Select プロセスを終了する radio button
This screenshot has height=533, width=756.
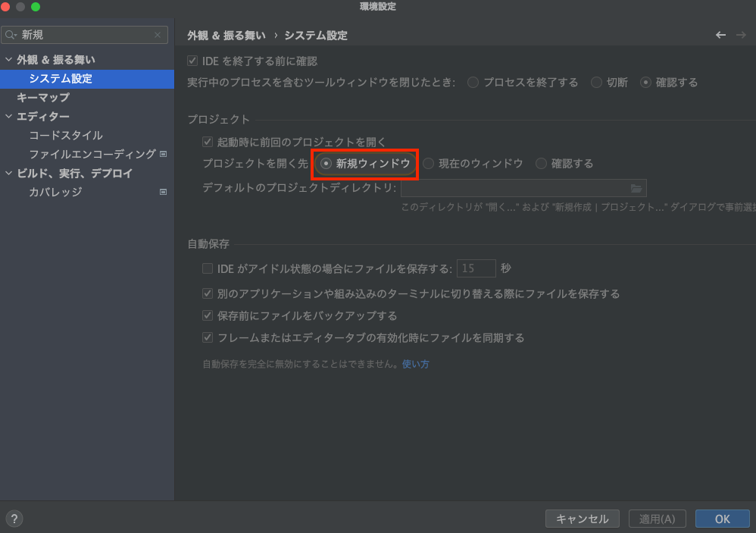point(473,83)
